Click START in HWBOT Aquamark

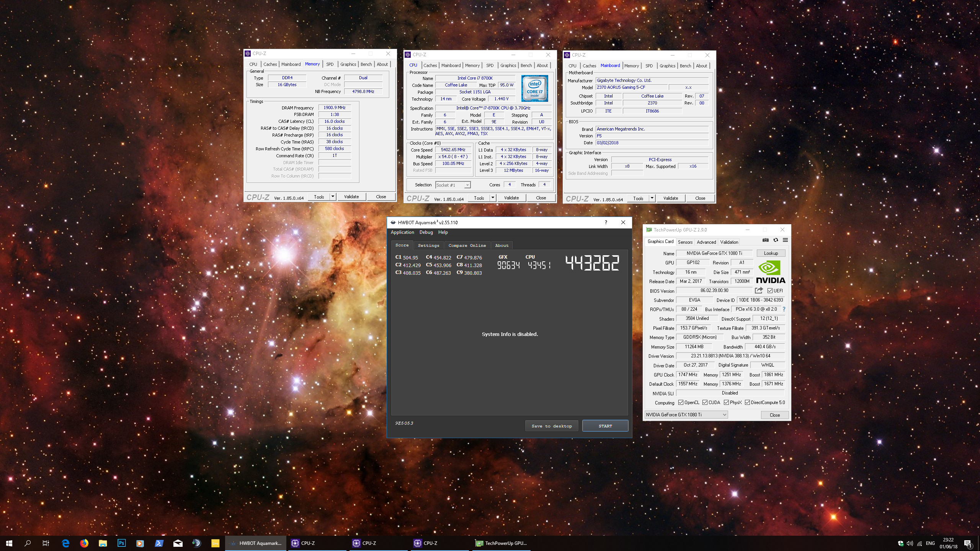pyautogui.click(x=605, y=426)
